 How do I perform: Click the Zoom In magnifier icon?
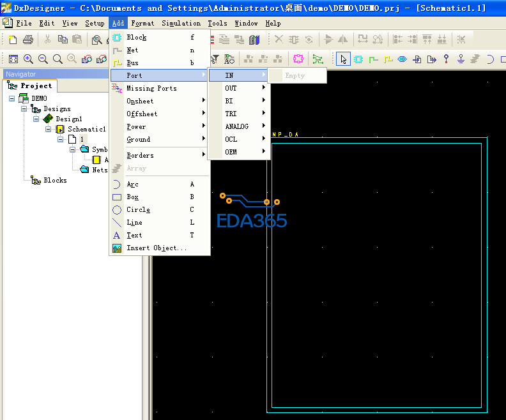click(28, 59)
